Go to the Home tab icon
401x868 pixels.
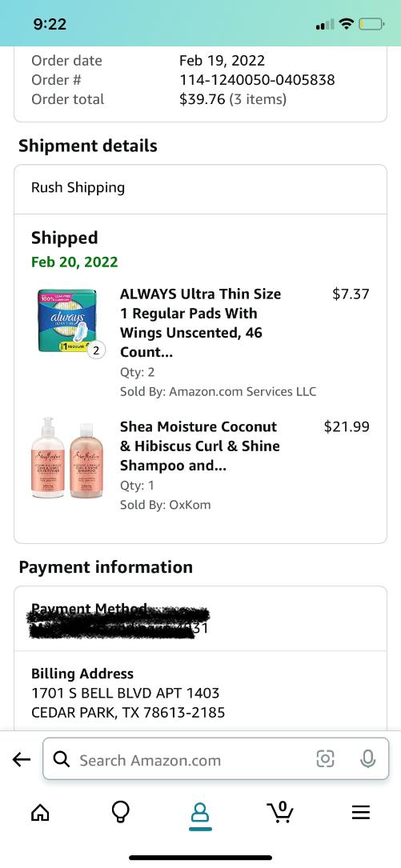click(40, 812)
